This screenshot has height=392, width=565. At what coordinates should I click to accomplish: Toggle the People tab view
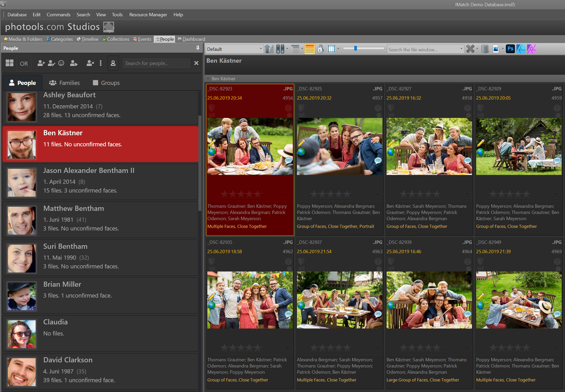[165, 39]
